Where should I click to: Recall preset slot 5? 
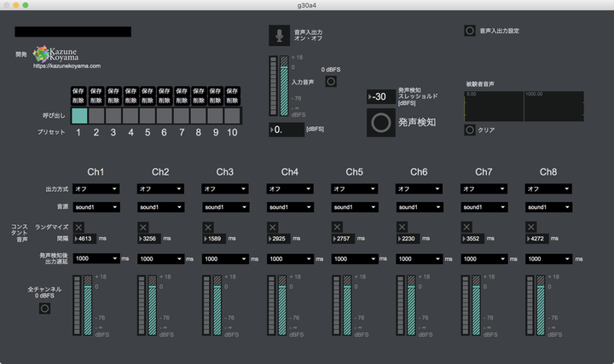click(x=147, y=116)
